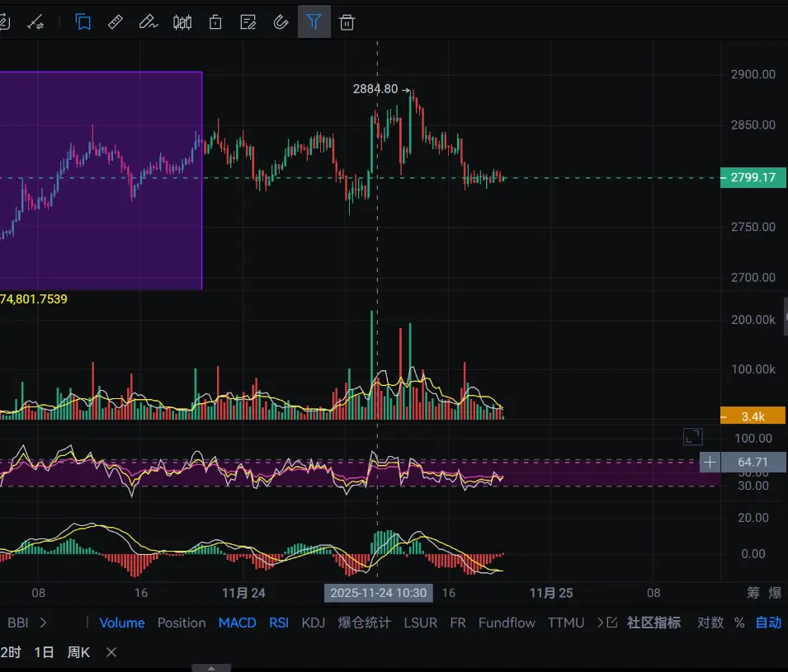
Task: Switch price scale to % mode
Action: click(x=739, y=623)
